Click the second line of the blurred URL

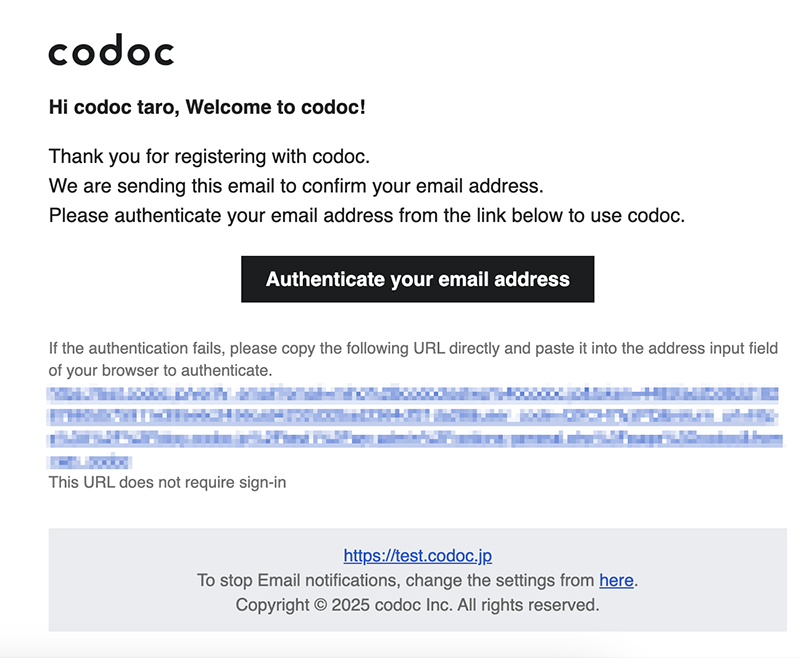(412, 417)
